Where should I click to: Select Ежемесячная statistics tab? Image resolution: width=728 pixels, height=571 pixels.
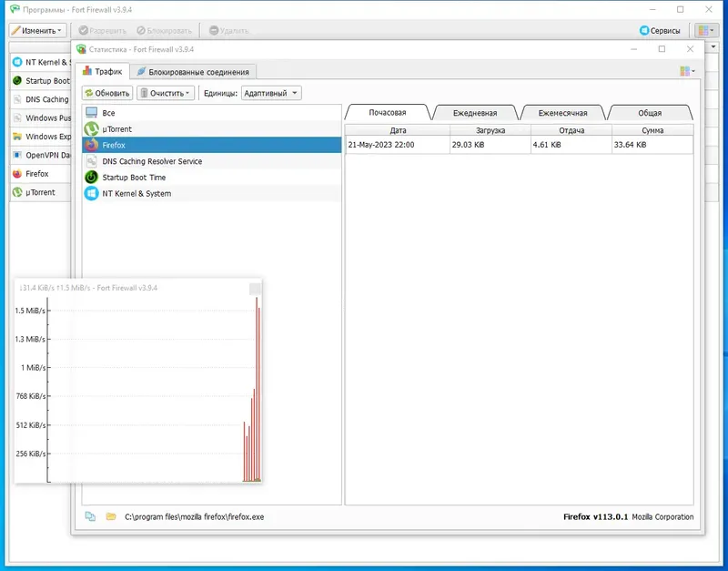[x=562, y=113]
